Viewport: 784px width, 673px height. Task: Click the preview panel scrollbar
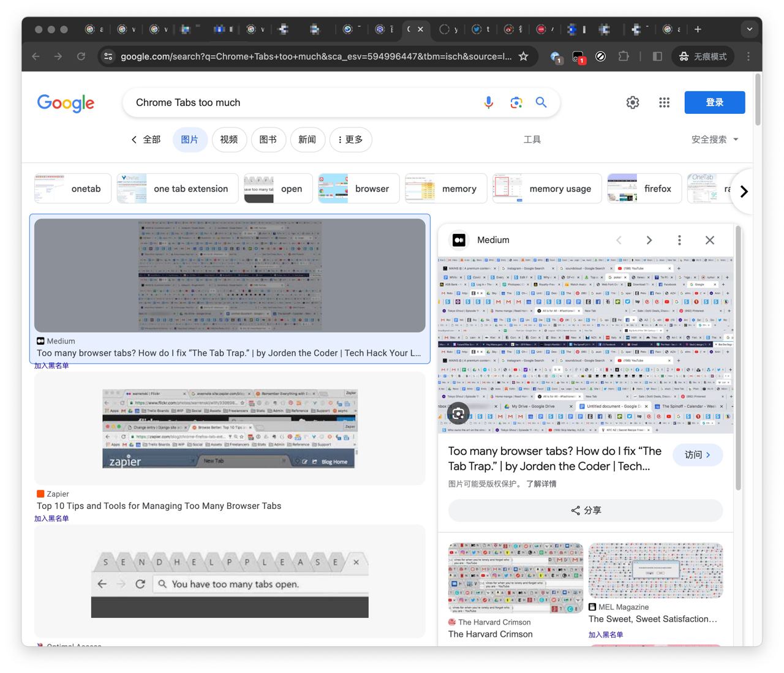tap(737, 358)
